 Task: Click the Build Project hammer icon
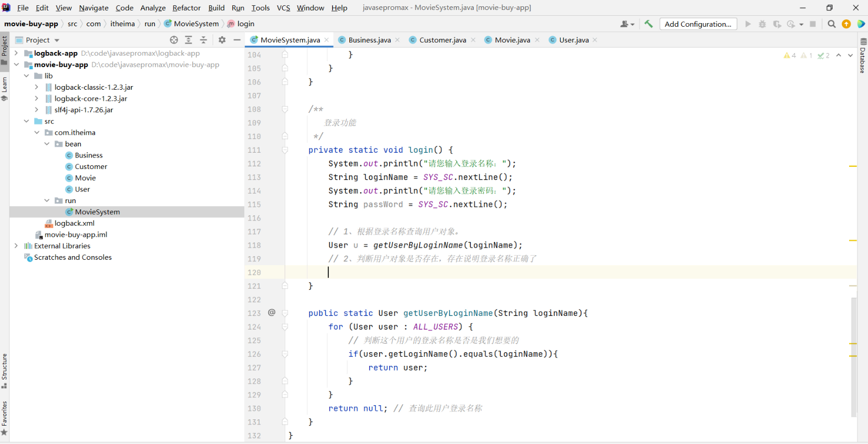[649, 24]
